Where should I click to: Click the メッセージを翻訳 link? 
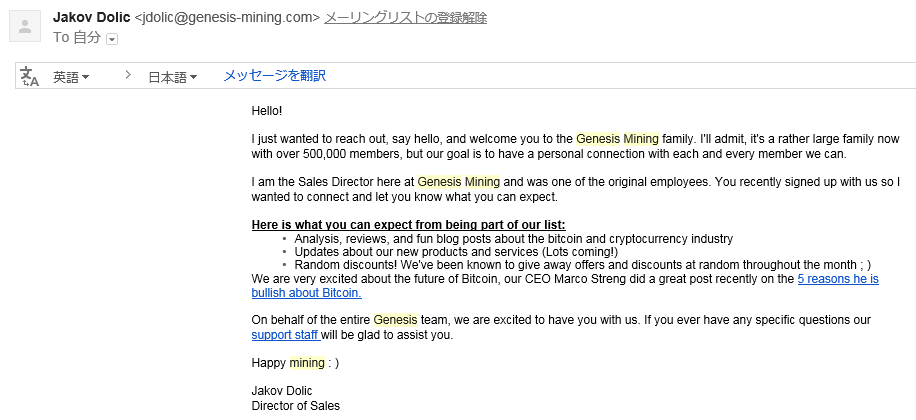[274, 76]
